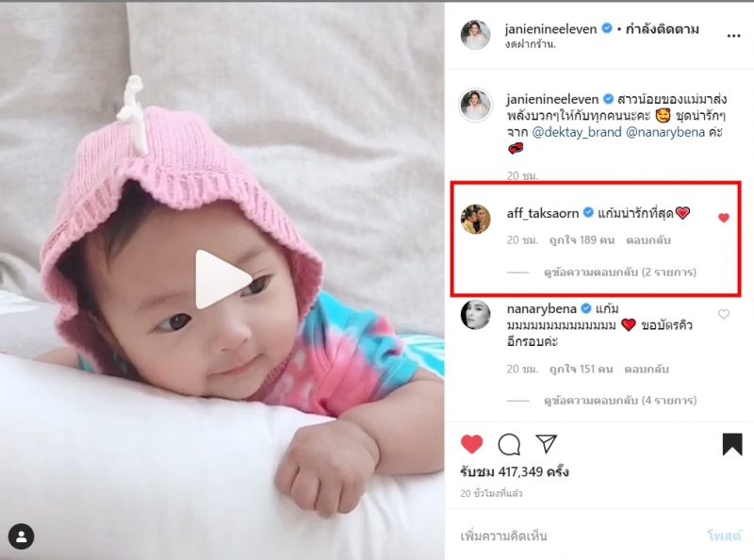This screenshot has height=560, width=754.
Task: Play the baby video
Action: [x=223, y=279]
